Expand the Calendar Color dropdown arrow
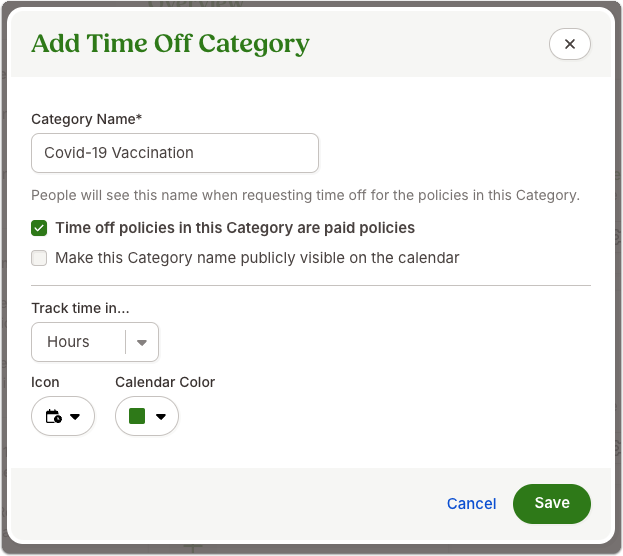 point(161,417)
